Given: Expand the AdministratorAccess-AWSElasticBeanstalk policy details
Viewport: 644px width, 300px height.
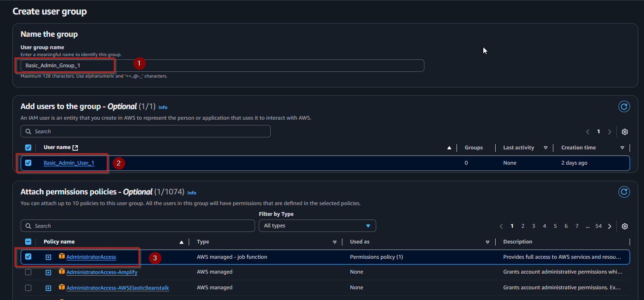Looking at the screenshot, I should click(x=48, y=288).
